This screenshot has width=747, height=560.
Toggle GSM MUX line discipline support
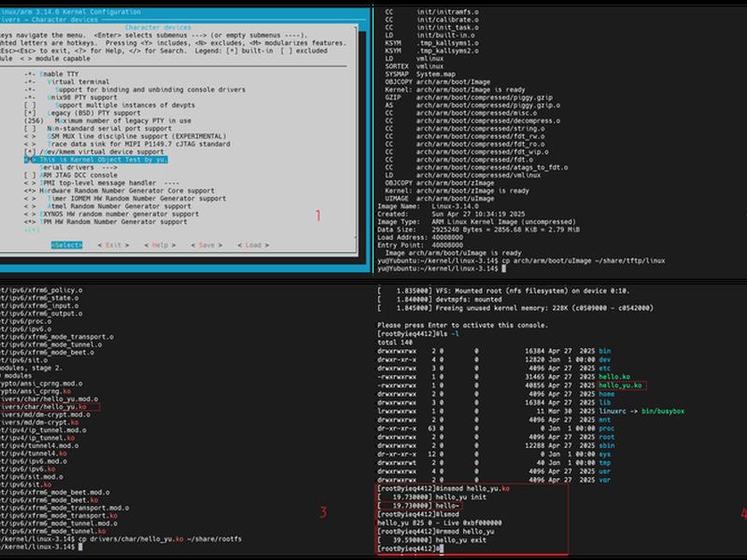point(125,135)
